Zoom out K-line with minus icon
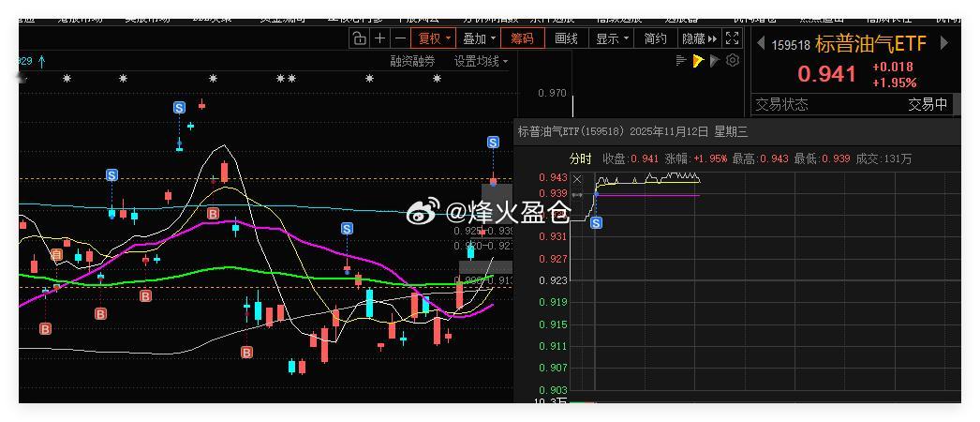The image size is (980, 422). point(400,38)
